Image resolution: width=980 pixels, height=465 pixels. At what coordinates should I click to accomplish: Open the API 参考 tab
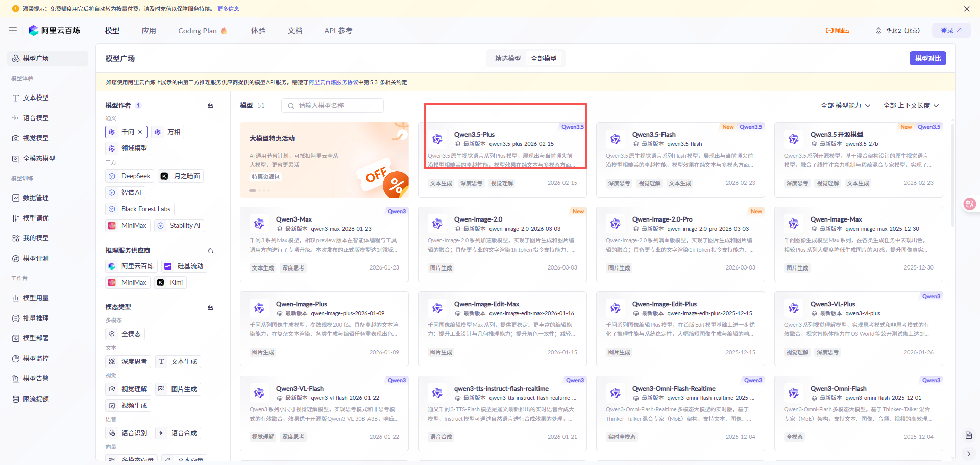click(338, 31)
